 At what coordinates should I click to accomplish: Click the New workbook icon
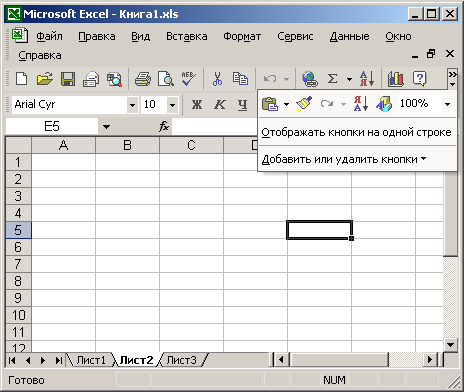pyautogui.click(x=22, y=79)
